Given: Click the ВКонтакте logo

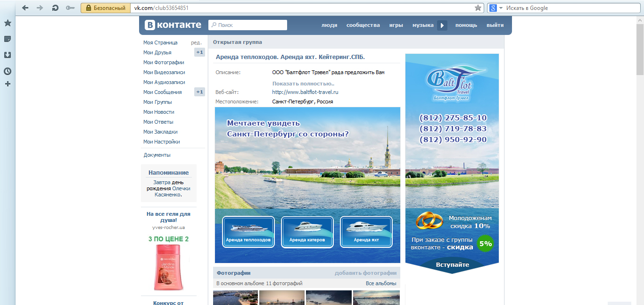Looking at the screenshot, I should click(173, 25).
